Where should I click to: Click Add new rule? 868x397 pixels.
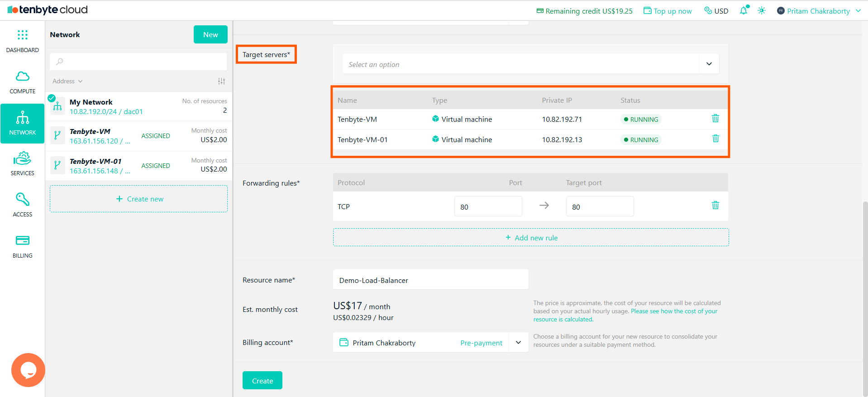click(x=531, y=237)
